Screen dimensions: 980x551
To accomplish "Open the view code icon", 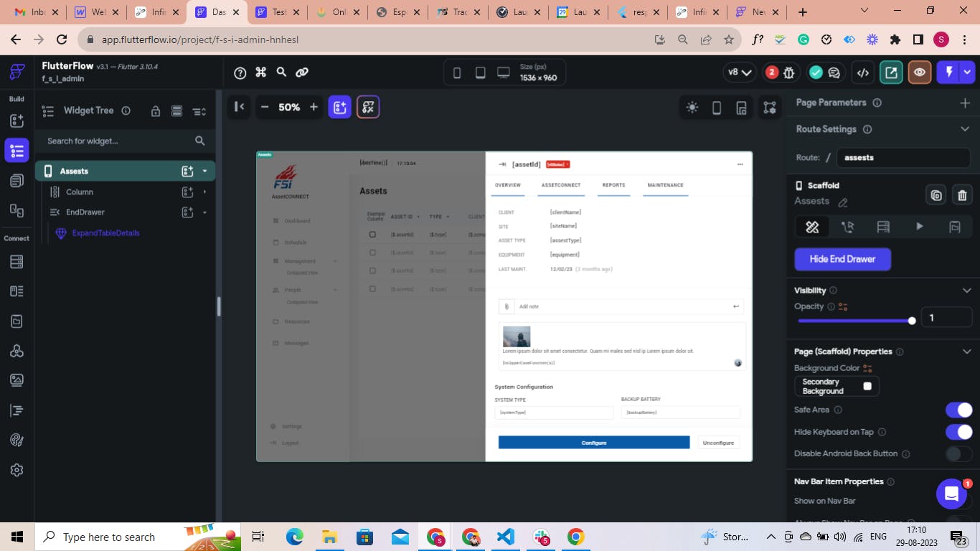I will point(863,72).
